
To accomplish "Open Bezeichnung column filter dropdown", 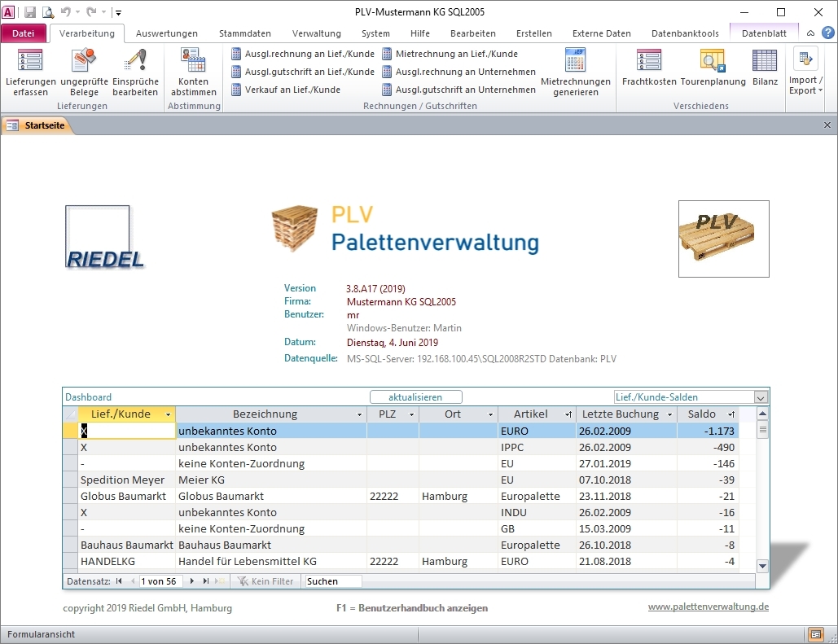I will click(359, 414).
